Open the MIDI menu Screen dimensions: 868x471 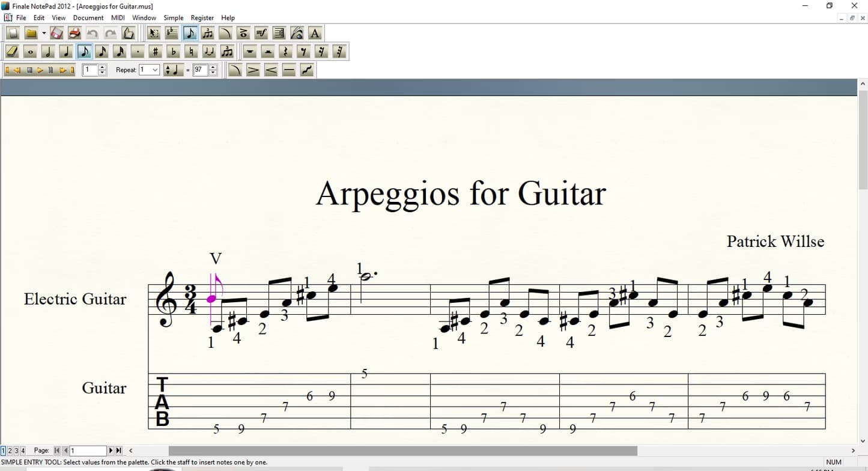point(117,17)
